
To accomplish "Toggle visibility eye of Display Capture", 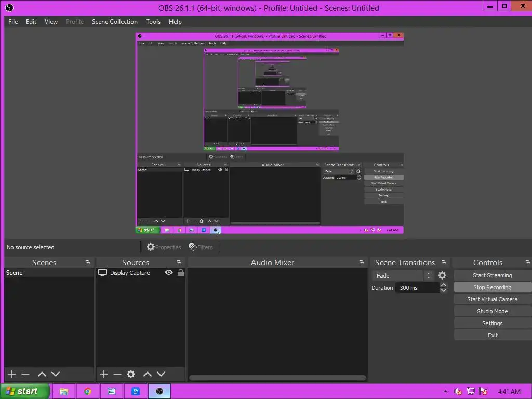I will tap(169, 272).
